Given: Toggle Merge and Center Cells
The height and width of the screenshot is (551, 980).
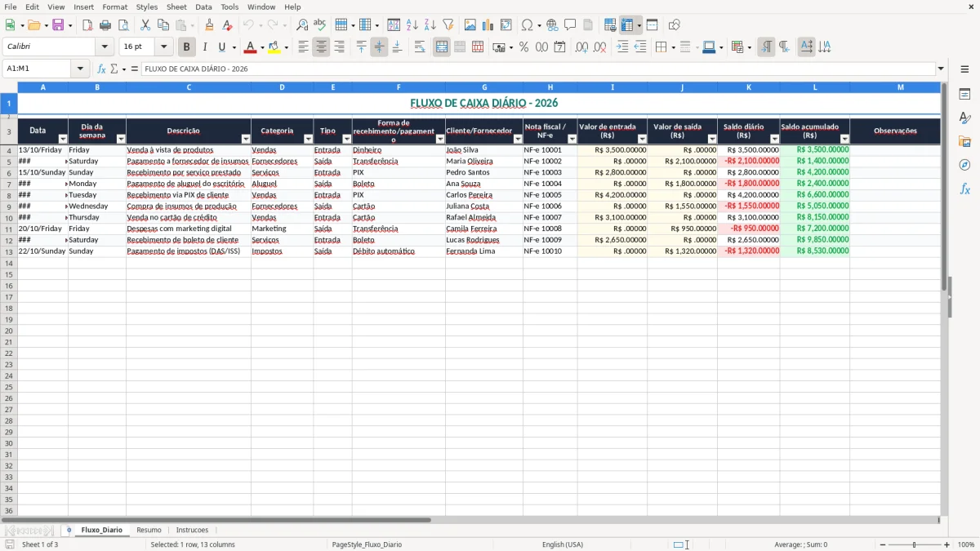Looking at the screenshot, I should tap(442, 47).
